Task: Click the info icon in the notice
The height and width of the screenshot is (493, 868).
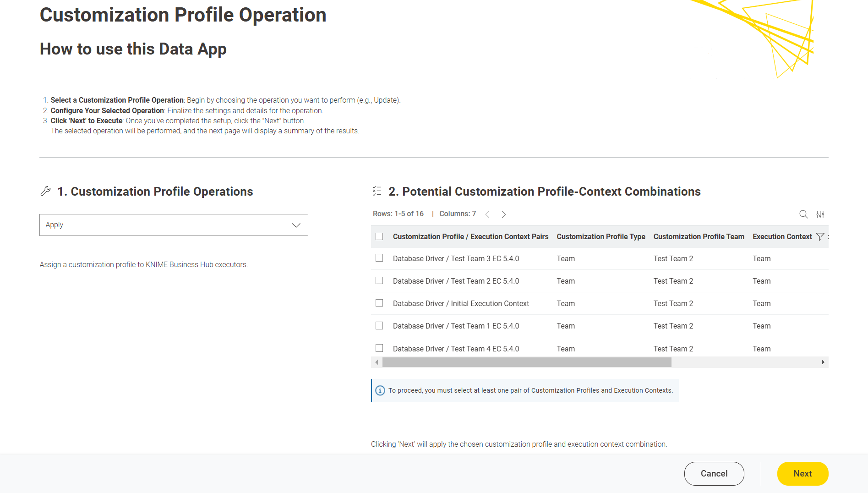Action: point(380,390)
